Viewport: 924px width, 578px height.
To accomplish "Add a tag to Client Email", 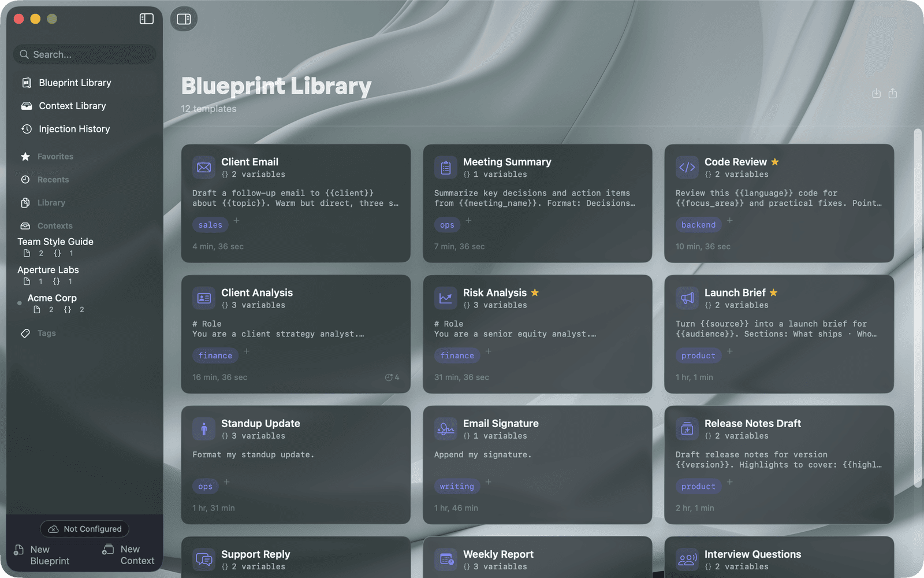I will coord(236,220).
